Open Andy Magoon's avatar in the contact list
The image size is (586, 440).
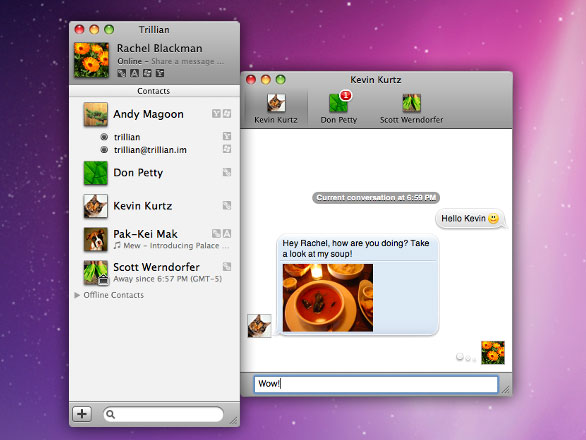96,114
